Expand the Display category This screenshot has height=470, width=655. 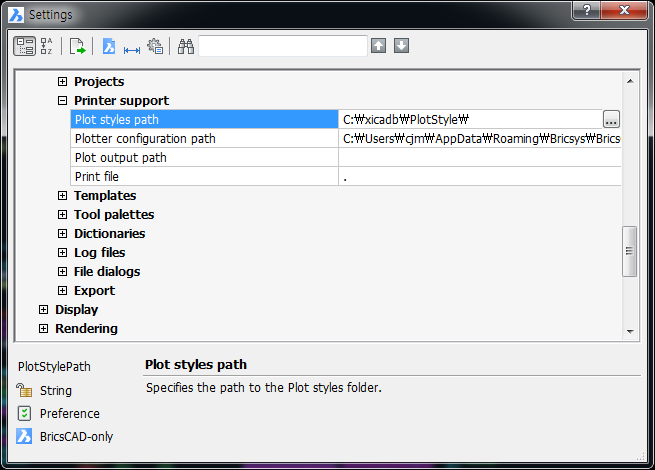(x=43, y=310)
